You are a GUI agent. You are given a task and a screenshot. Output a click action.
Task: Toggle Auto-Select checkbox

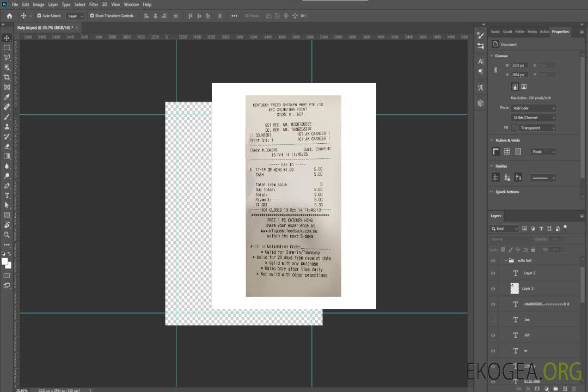(39, 16)
